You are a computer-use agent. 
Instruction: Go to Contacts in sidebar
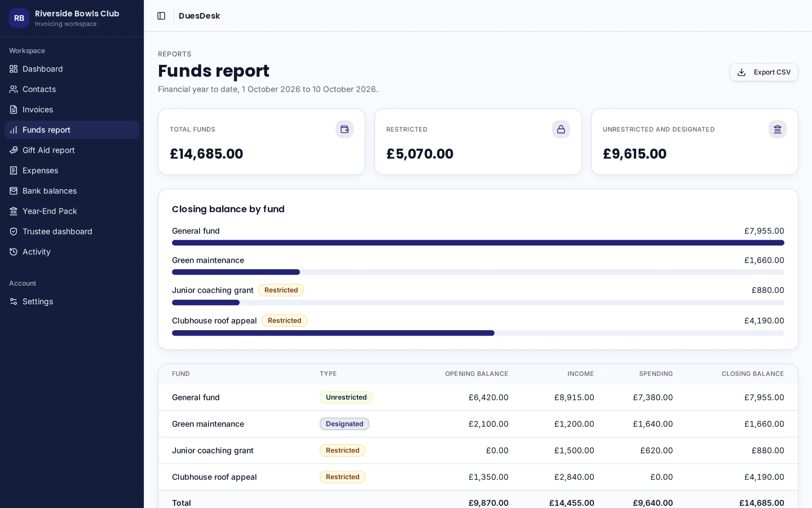pyautogui.click(x=72, y=89)
